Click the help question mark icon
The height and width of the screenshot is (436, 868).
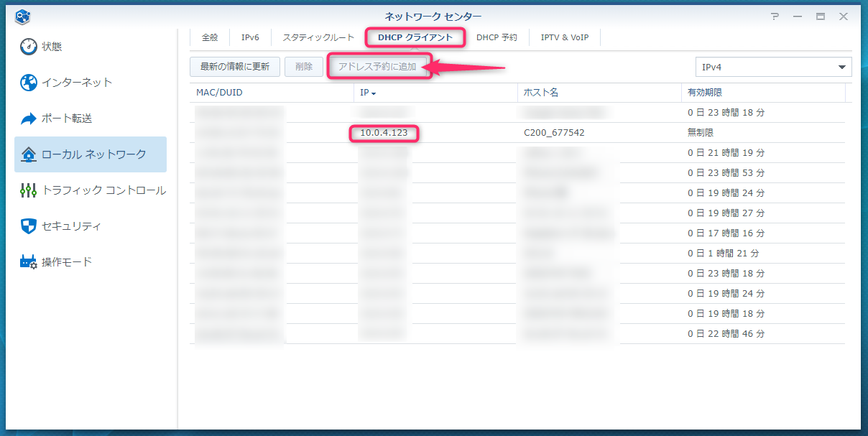click(x=775, y=17)
